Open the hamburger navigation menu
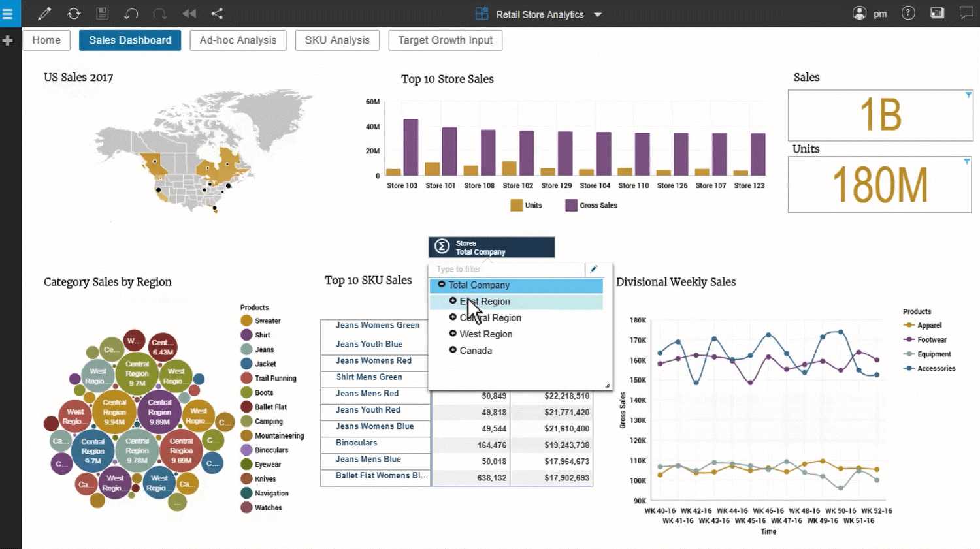 (9, 13)
